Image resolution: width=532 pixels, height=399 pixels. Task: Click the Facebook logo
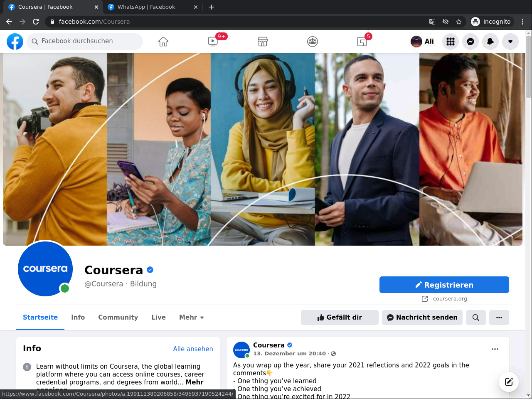[x=15, y=42]
